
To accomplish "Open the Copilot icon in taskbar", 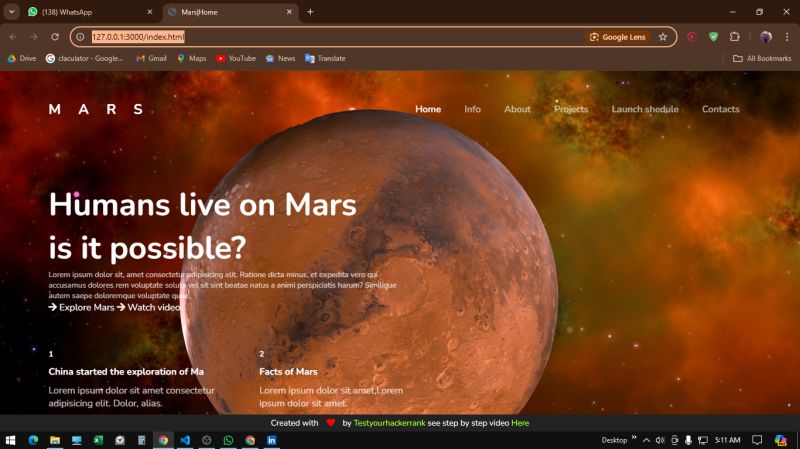I will [x=780, y=440].
